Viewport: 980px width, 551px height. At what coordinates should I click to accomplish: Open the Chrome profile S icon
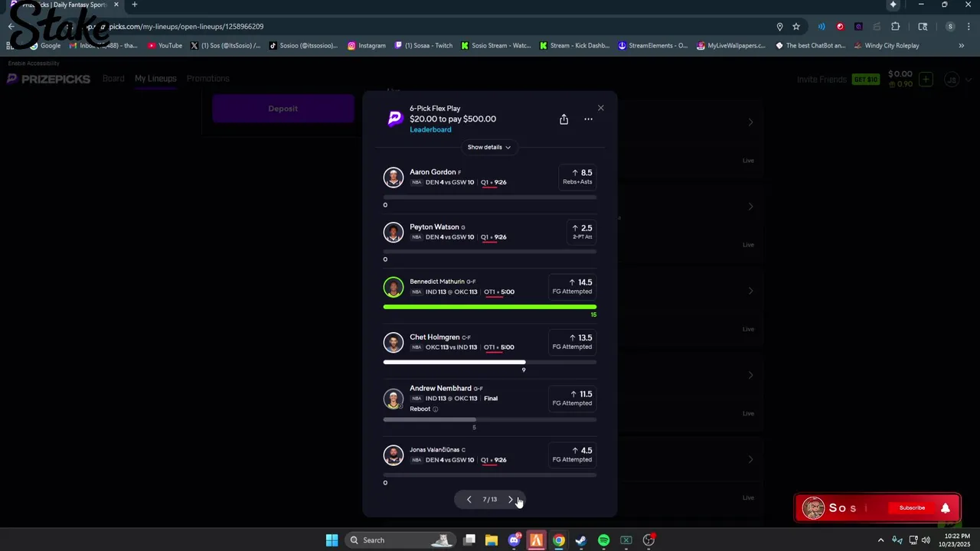[950, 27]
